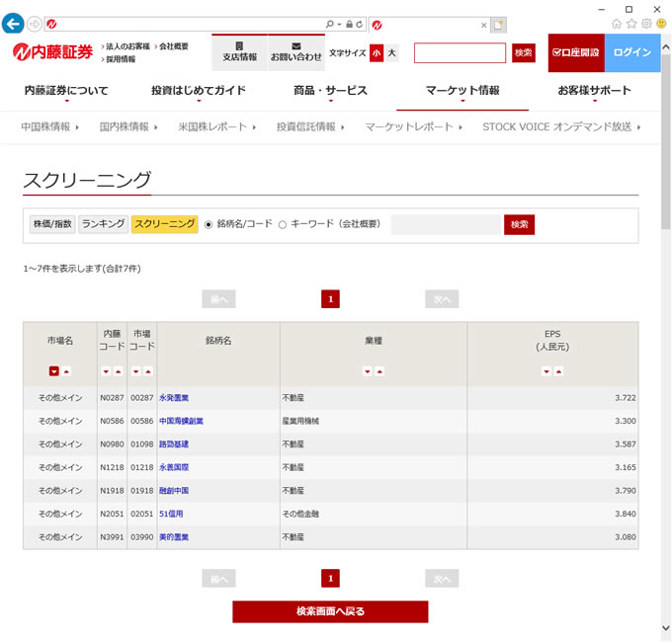This screenshot has width=672, height=642.
Task: Click the address bar search magnifier icon
Action: click(x=329, y=24)
